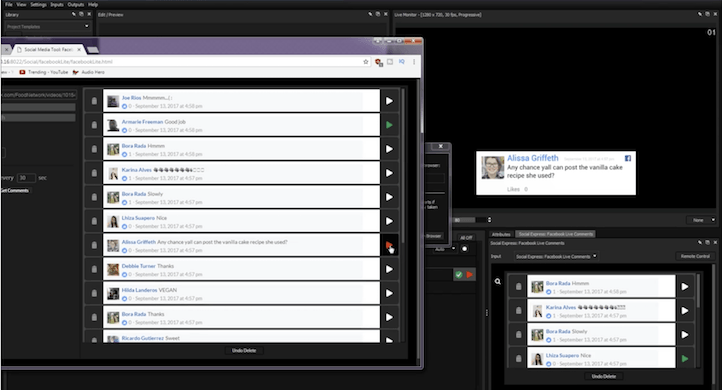Click the float icon of Edit/Preview panel
The height and width of the screenshot is (390, 722).
378,14
